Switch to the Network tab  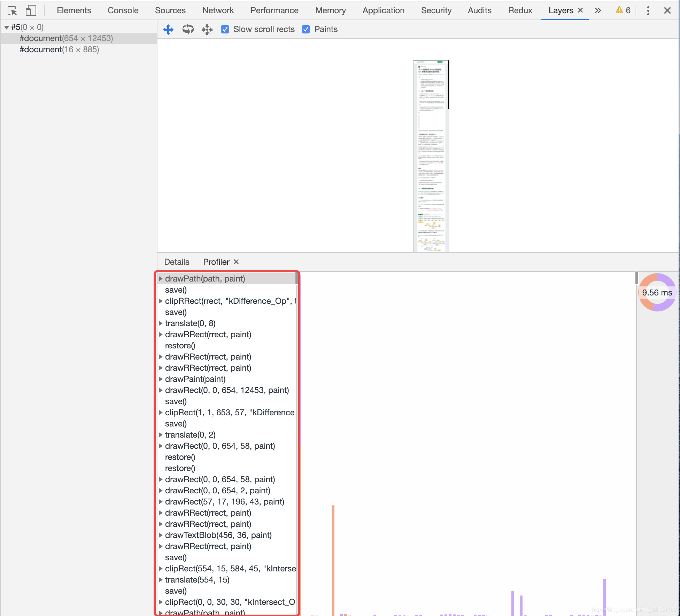click(x=218, y=11)
